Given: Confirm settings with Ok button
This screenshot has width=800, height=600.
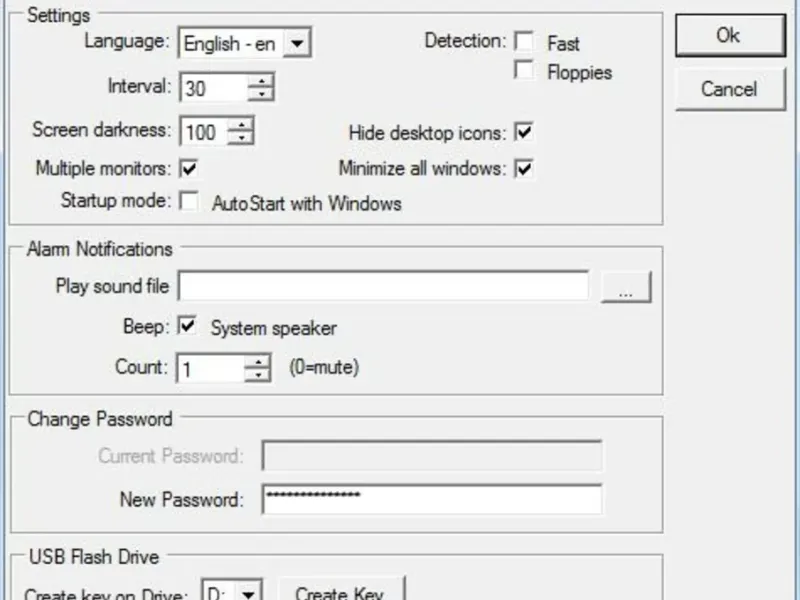Looking at the screenshot, I should click(730, 35).
